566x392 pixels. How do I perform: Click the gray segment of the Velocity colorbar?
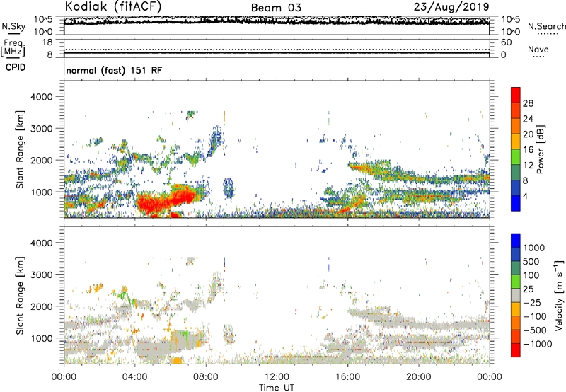(516, 296)
